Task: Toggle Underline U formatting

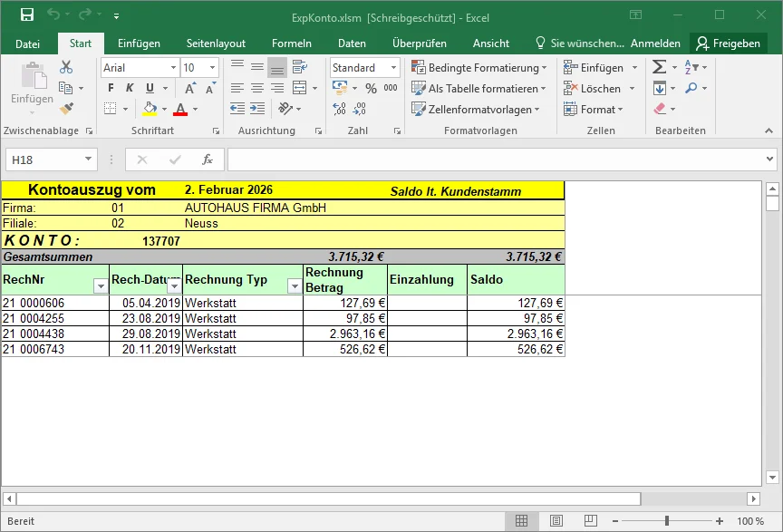Action: 150,88
